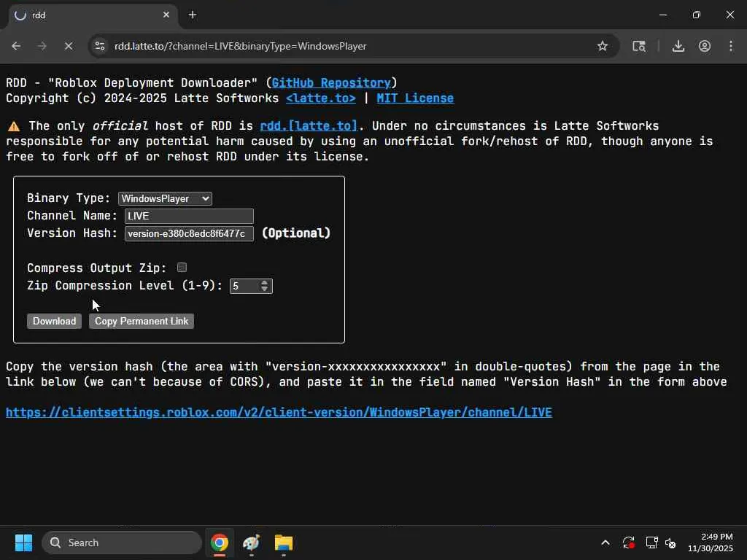Follow the rdd.[latte.to] link
The height and width of the screenshot is (560, 747).
point(309,125)
